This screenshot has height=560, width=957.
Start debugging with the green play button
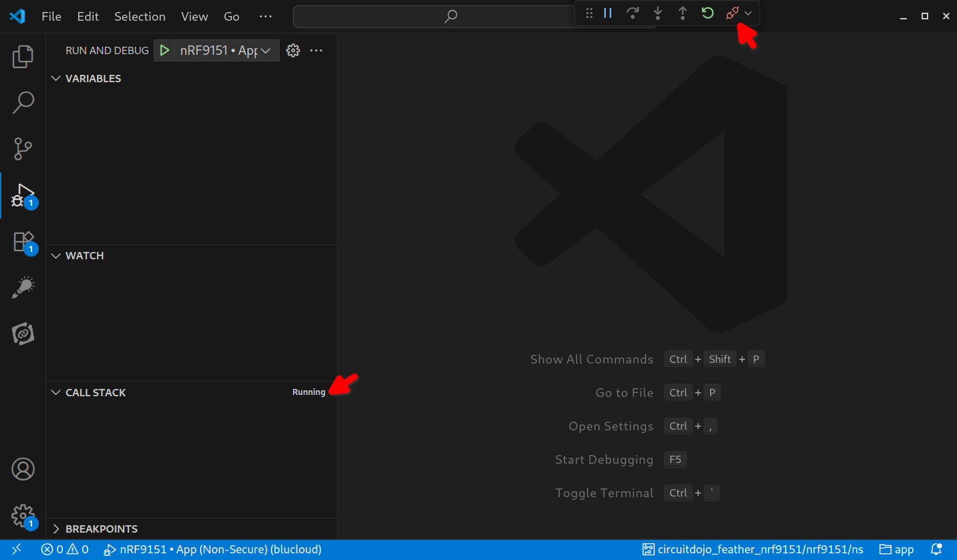tap(165, 50)
